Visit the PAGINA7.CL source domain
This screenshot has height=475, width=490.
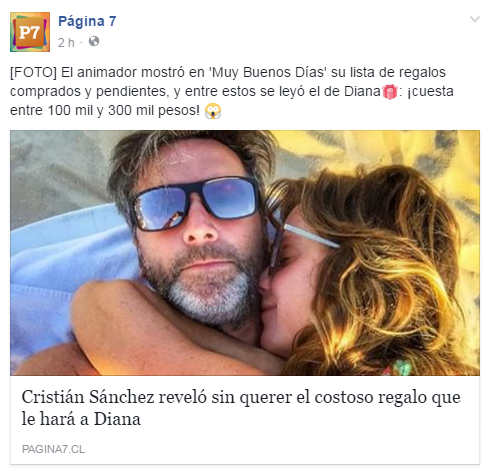[53, 449]
